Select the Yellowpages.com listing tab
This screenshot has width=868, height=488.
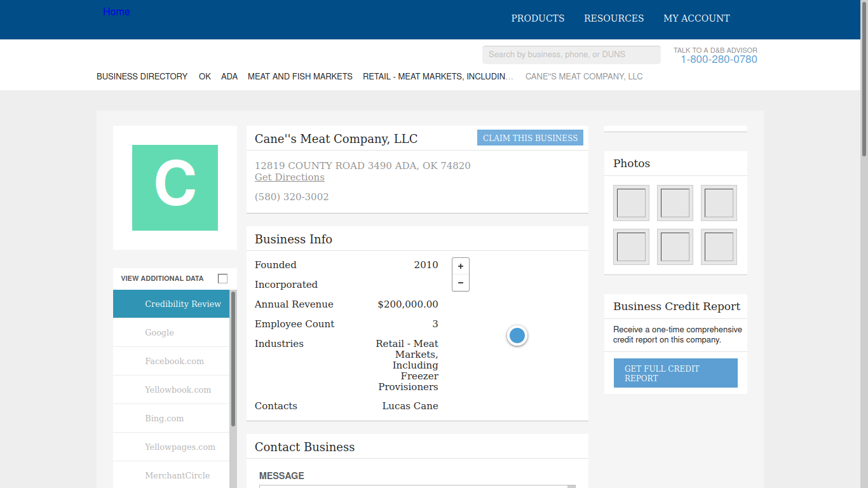[171, 447]
